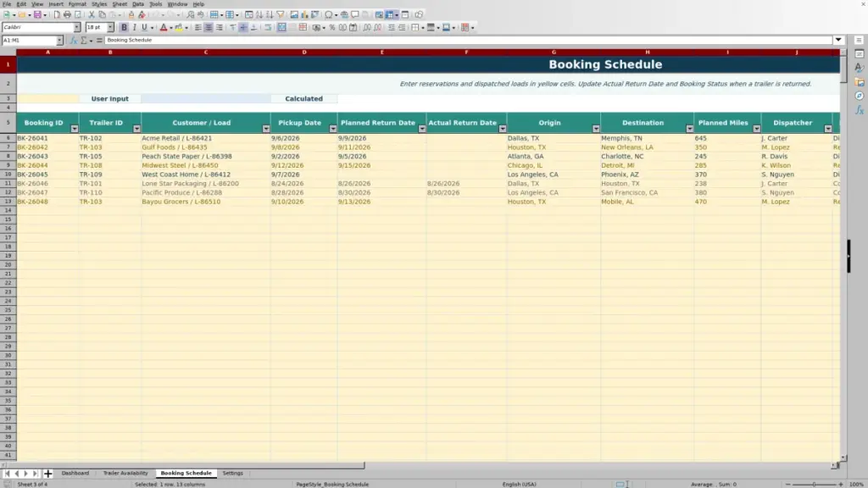Open the Format menu
Screen dimensions: 868x488
coord(77,4)
